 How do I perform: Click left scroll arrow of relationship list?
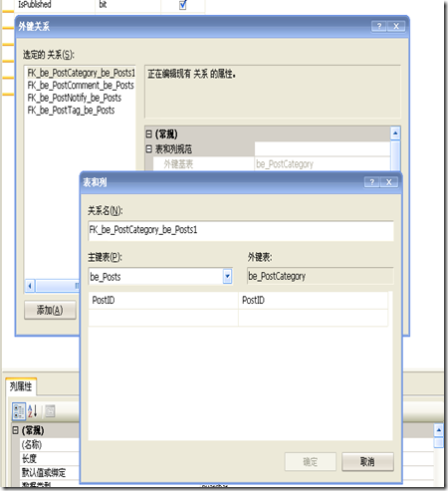(x=30, y=286)
